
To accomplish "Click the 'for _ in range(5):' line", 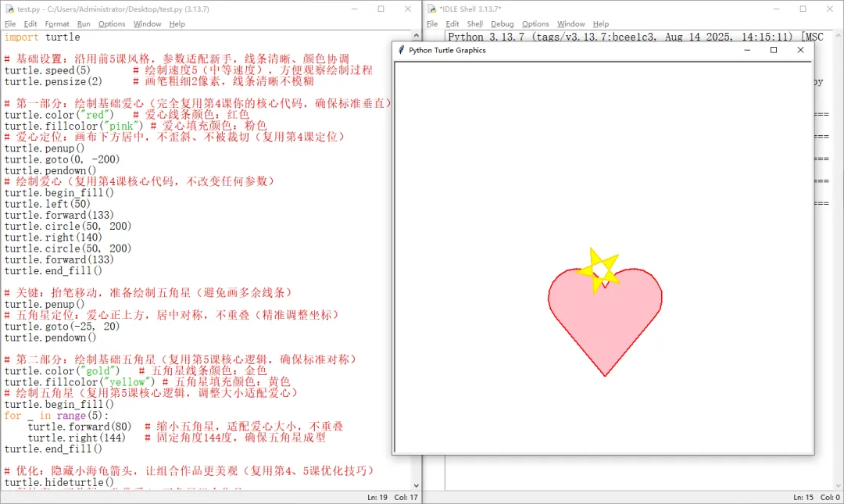I will pyautogui.click(x=56, y=416).
